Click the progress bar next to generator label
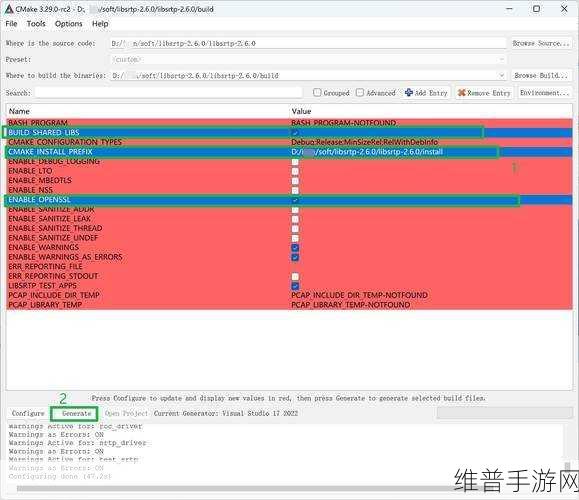Viewport: 579px width, 500px height. [x=504, y=413]
